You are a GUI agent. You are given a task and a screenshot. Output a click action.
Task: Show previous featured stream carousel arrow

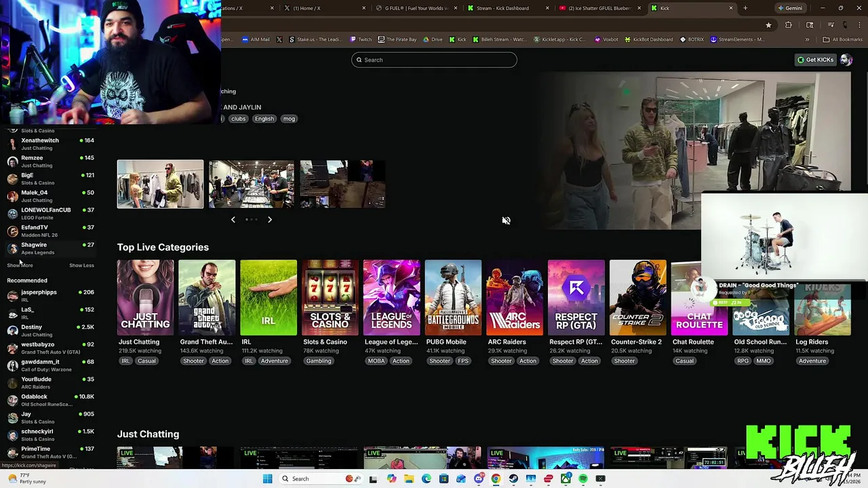coord(233,220)
